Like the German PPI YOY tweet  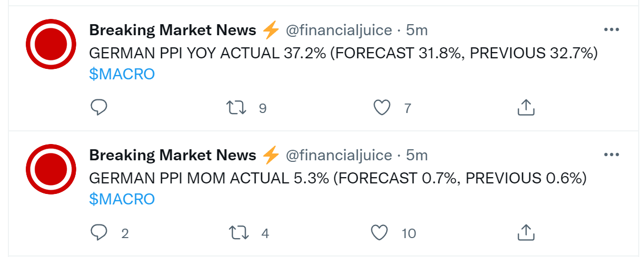pos(381,108)
